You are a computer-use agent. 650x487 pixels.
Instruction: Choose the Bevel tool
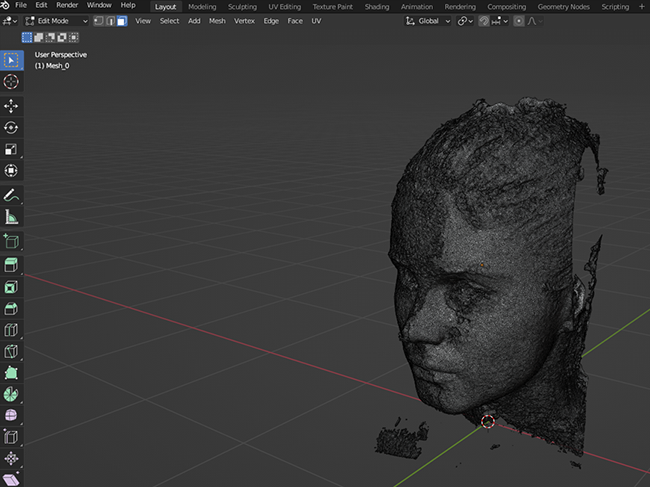12,308
